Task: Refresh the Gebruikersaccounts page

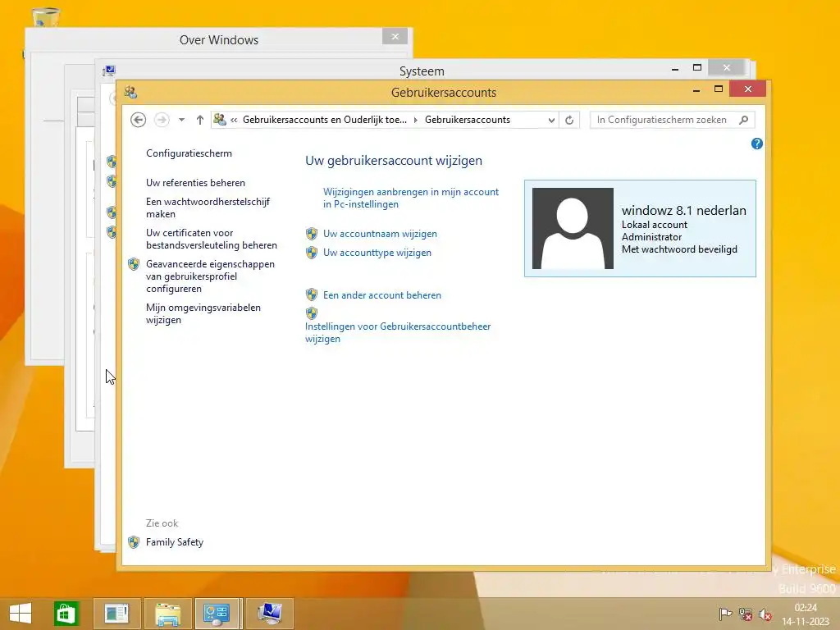Action: (x=569, y=120)
